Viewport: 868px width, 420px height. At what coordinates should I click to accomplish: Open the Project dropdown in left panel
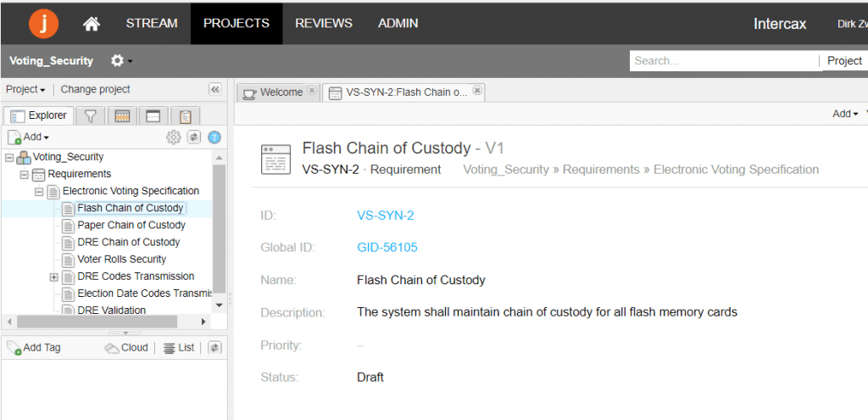click(x=25, y=89)
